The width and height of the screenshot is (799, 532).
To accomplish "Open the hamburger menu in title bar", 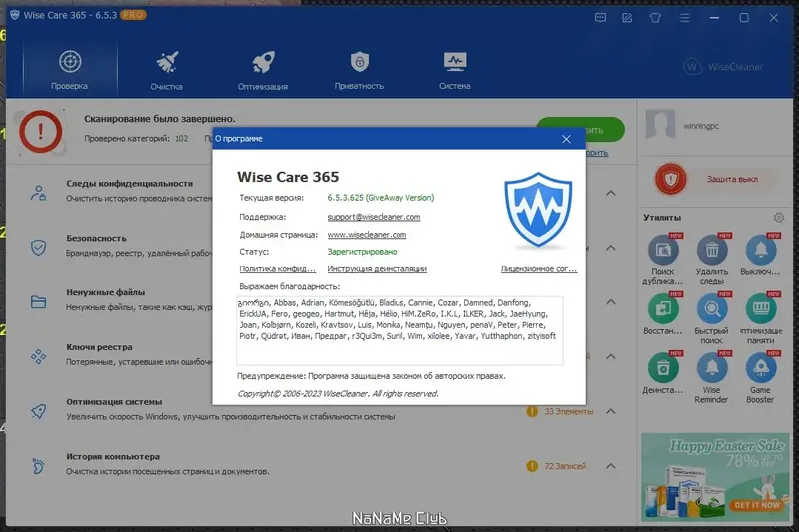I will pyautogui.click(x=685, y=18).
